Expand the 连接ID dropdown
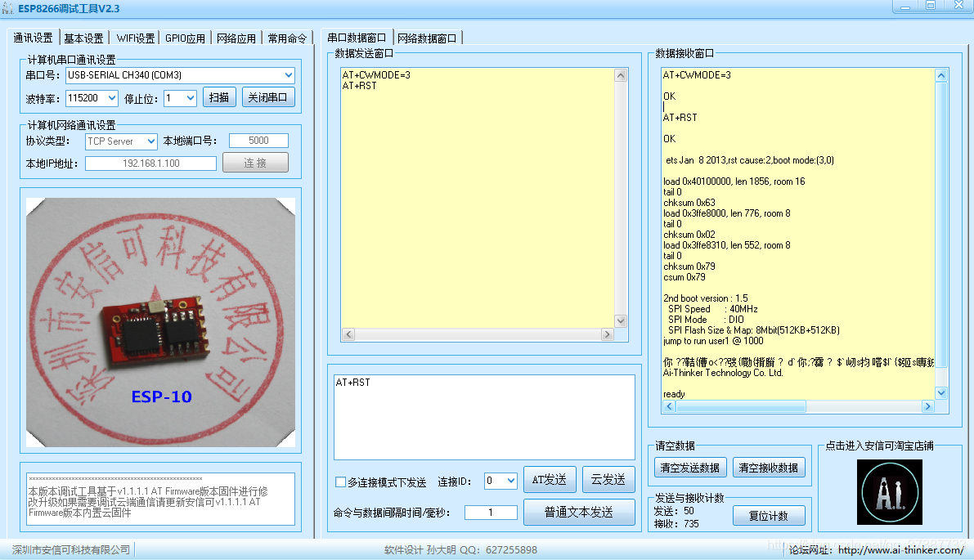 coord(510,481)
